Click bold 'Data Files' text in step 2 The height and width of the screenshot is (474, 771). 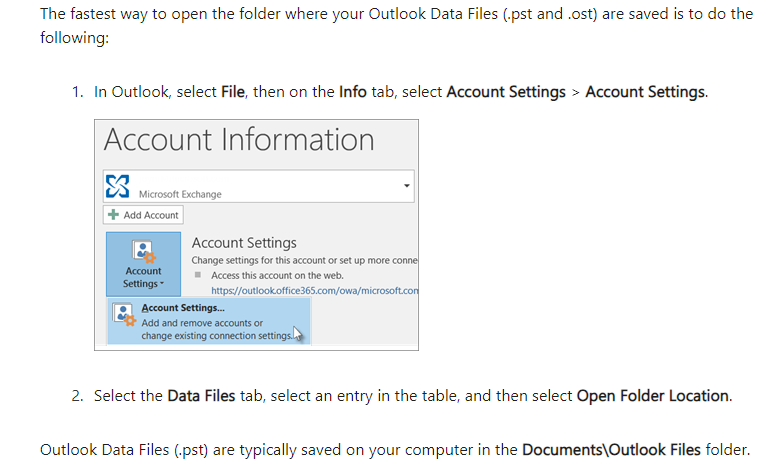[201, 396]
